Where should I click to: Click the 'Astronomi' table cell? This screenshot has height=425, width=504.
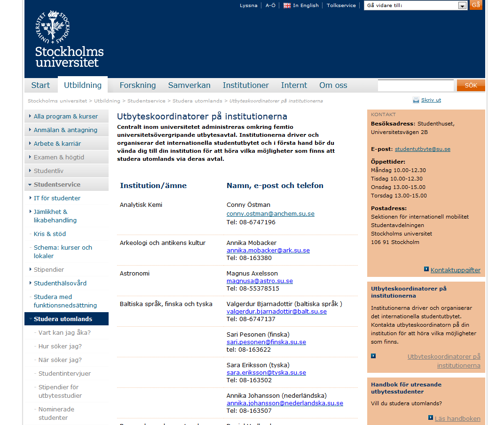[x=134, y=273]
